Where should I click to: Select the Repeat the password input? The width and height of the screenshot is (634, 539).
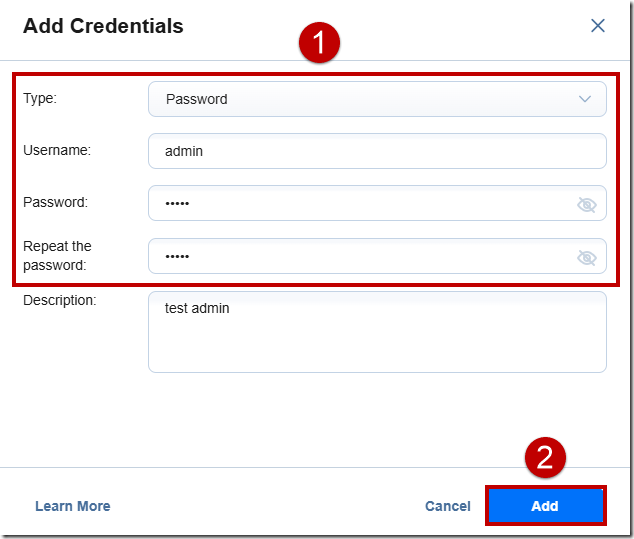pos(377,256)
